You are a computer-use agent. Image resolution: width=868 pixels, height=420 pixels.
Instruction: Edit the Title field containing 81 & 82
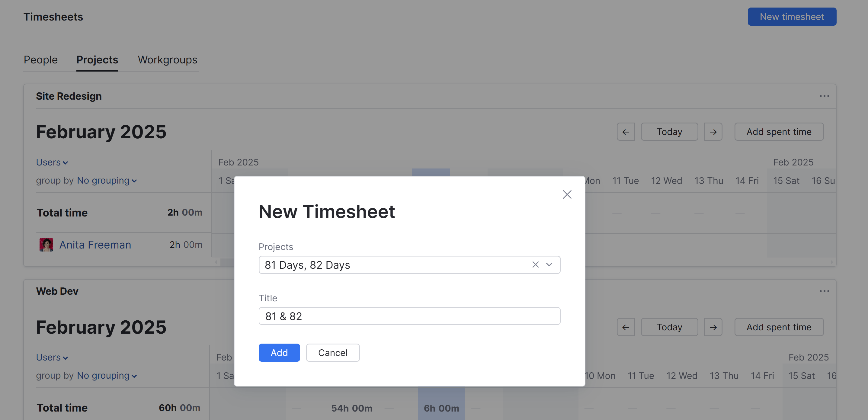click(409, 316)
